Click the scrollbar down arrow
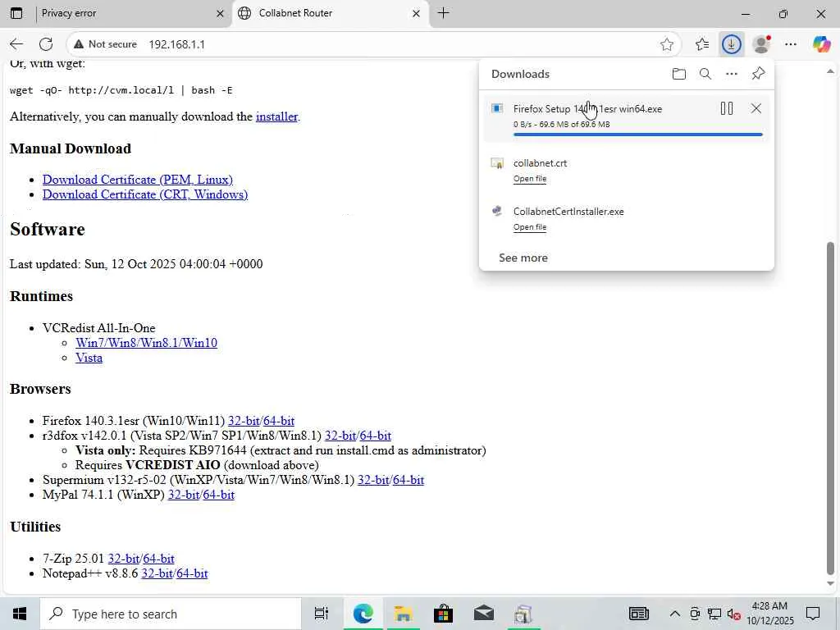 pyautogui.click(x=830, y=584)
